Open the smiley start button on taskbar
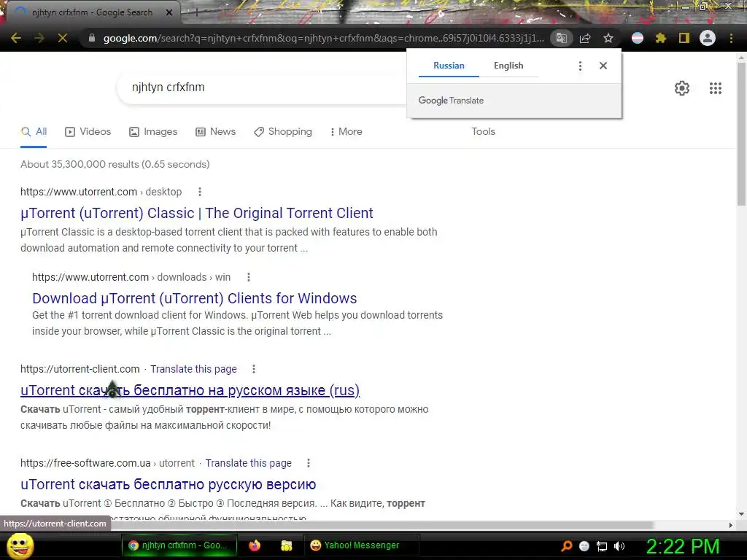Screen dimensions: 747x560 point(20,545)
